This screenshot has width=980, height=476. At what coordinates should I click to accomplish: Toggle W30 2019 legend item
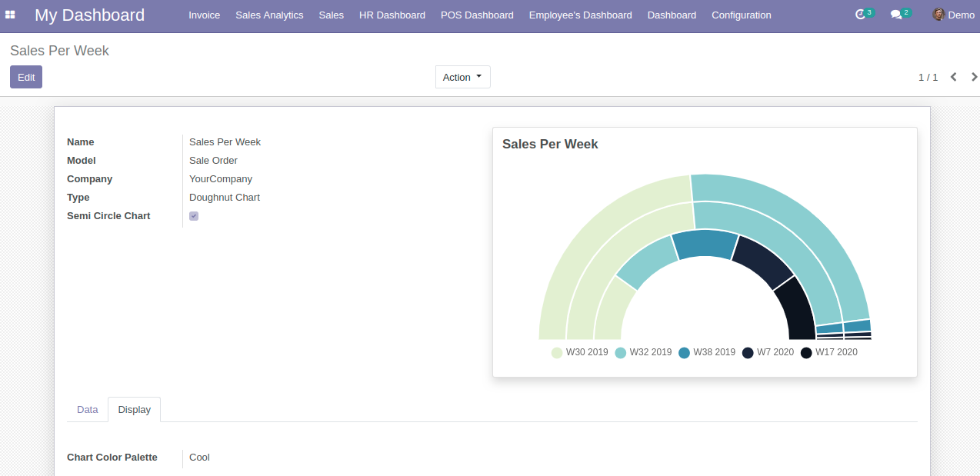(x=579, y=352)
